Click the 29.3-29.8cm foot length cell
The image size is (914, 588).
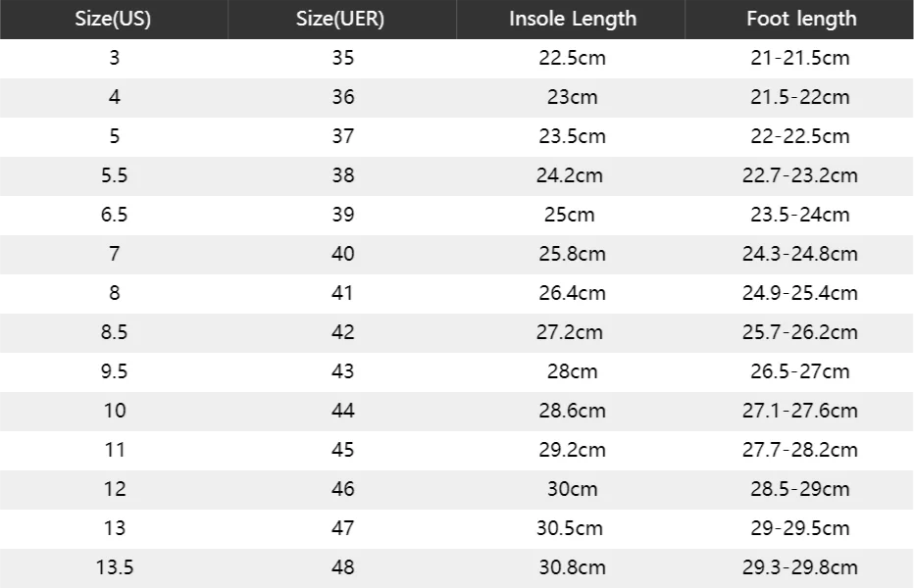click(x=800, y=567)
